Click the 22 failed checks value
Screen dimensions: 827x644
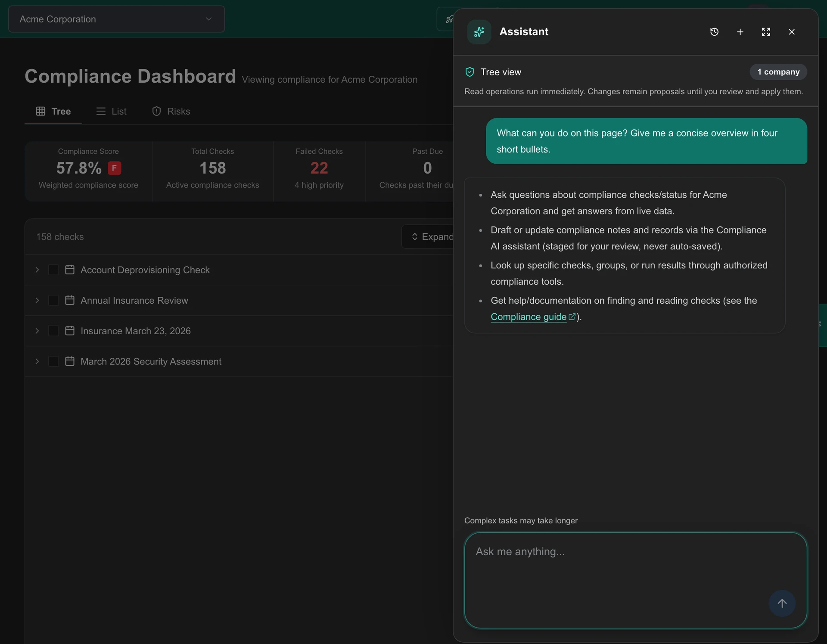319,168
